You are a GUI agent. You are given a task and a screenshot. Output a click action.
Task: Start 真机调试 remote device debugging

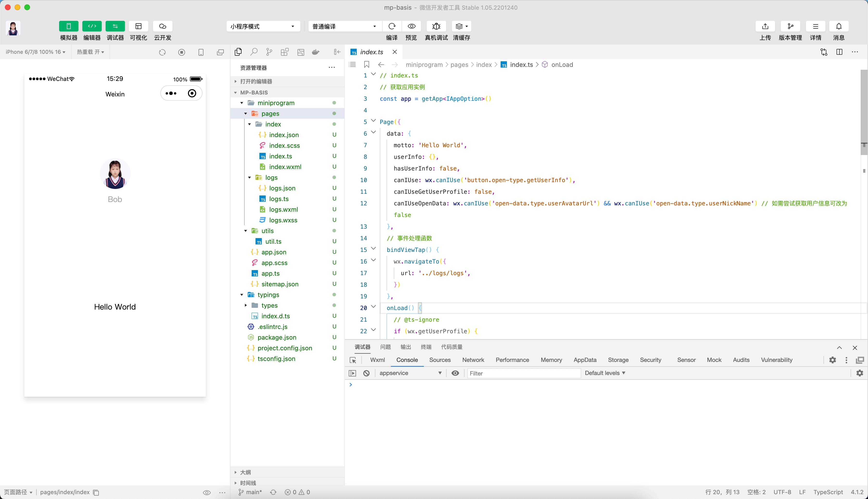(436, 26)
